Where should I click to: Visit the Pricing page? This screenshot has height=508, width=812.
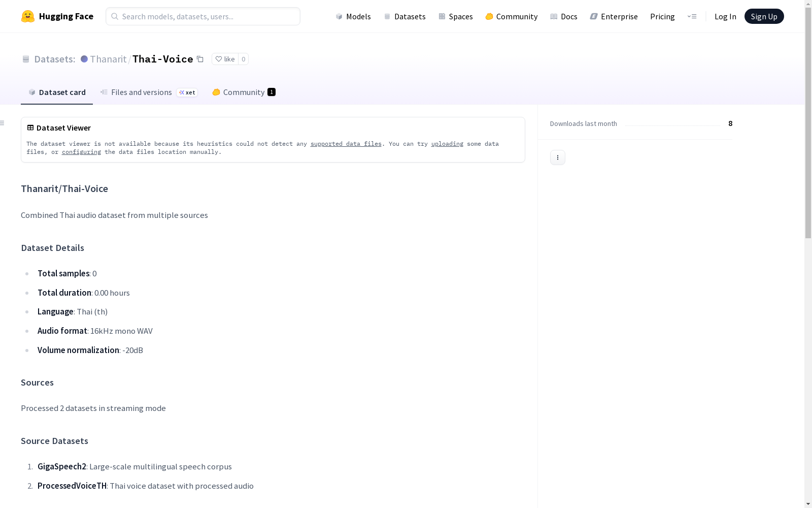pos(662,16)
